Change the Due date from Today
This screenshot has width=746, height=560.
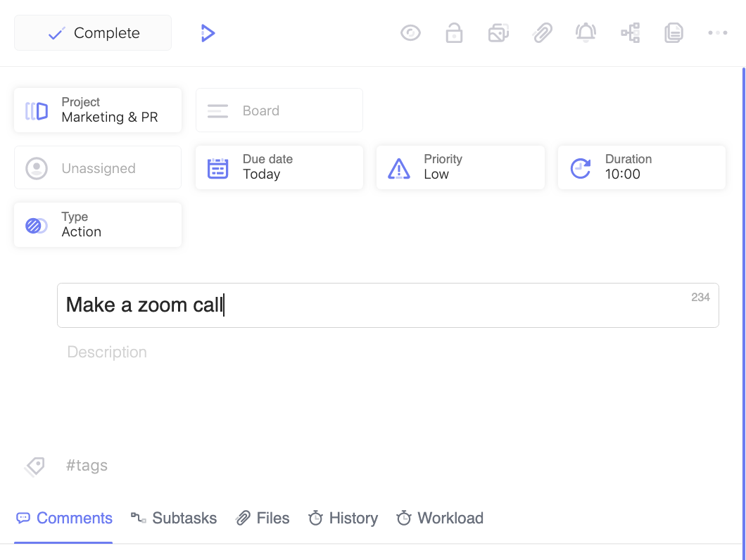pyautogui.click(x=279, y=167)
